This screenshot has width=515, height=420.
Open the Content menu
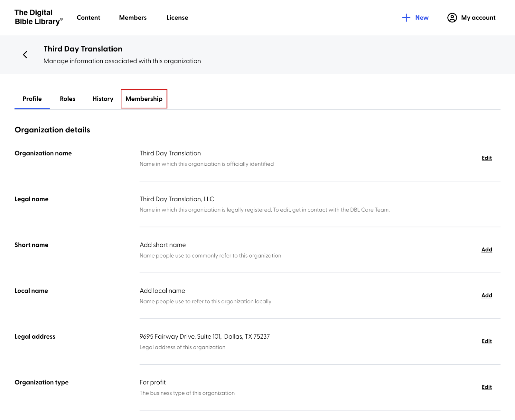coord(89,18)
